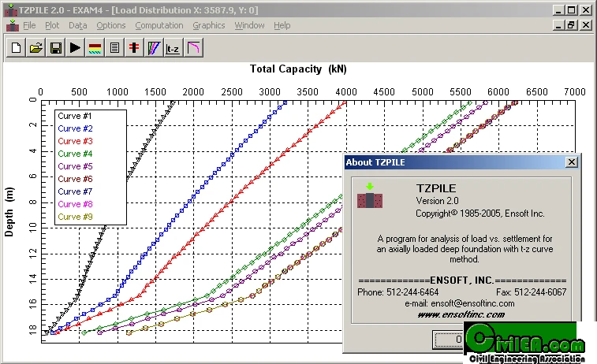The width and height of the screenshot is (597, 364).
Task: Open the Graphics menu
Action: (x=209, y=25)
